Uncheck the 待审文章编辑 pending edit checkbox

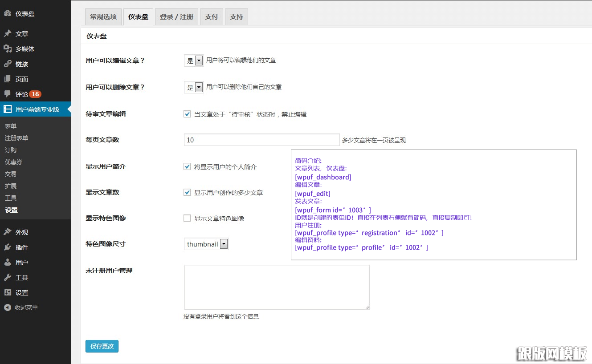187,114
